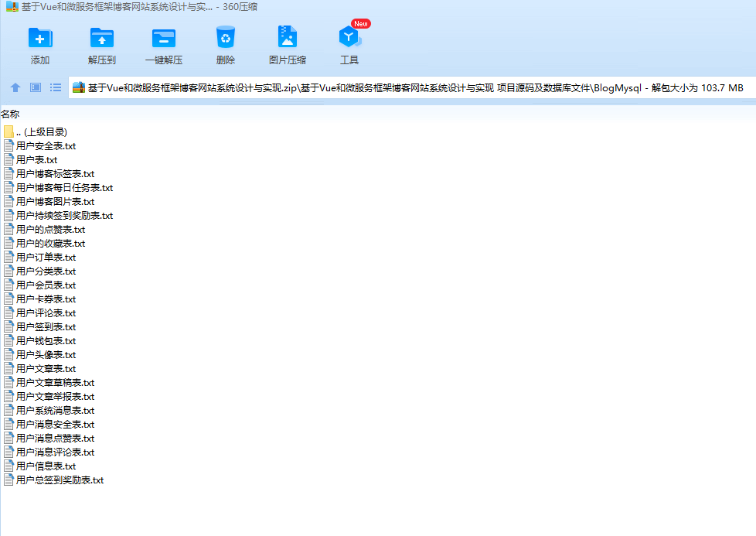
Task: Select file 用户博客图片表.txt
Action: click(49, 202)
